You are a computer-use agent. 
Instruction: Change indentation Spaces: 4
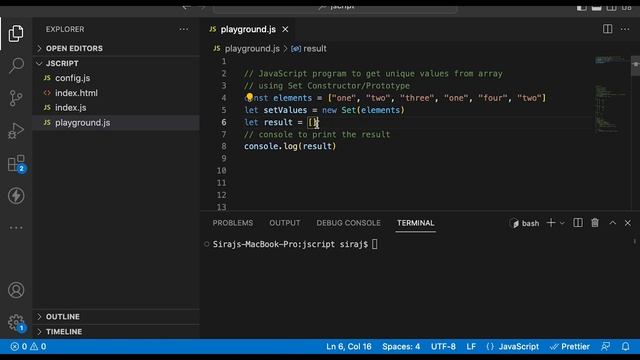click(x=401, y=347)
